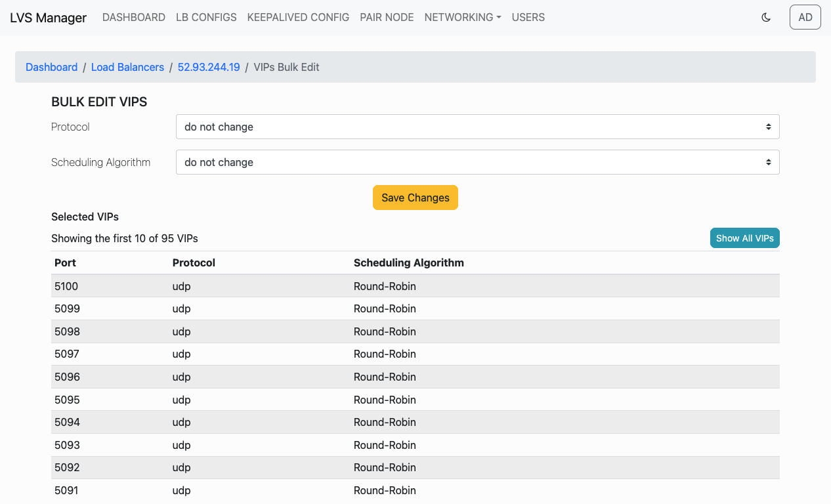Image resolution: width=831 pixels, height=504 pixels.
Task: Click the LVS Manager brand link
Action: (x=48, y=18)
